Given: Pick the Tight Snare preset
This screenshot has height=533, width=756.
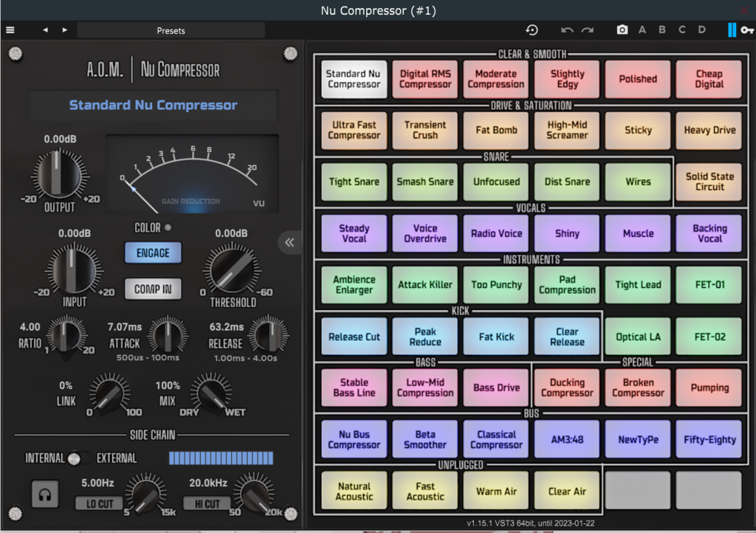Looking at the screenshot, I should tap(354, 182).
